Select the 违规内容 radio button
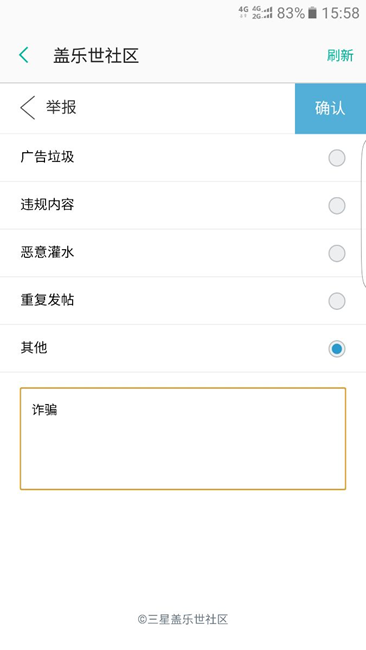 click(x=337, y=206)
